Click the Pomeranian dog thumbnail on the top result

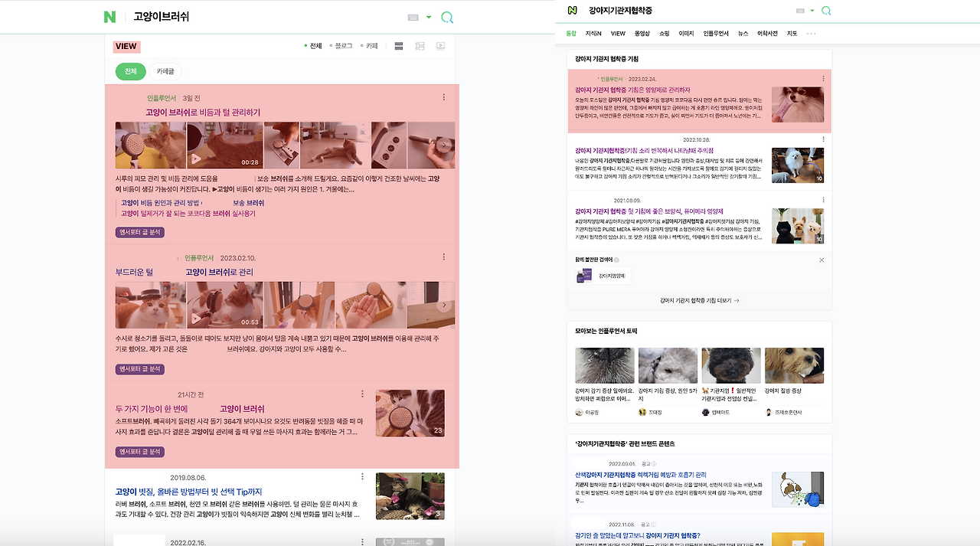coord(797,103)
